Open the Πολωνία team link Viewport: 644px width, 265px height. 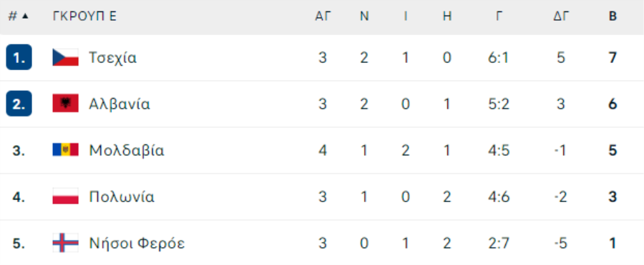coord(122,197)
